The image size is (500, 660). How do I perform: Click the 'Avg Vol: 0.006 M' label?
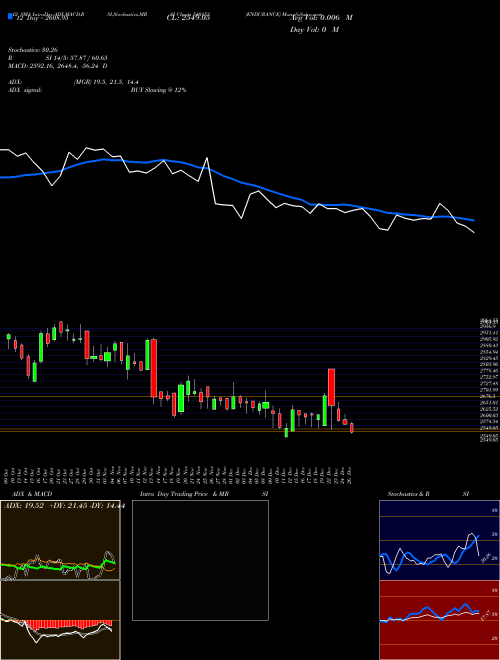point(321,18)
